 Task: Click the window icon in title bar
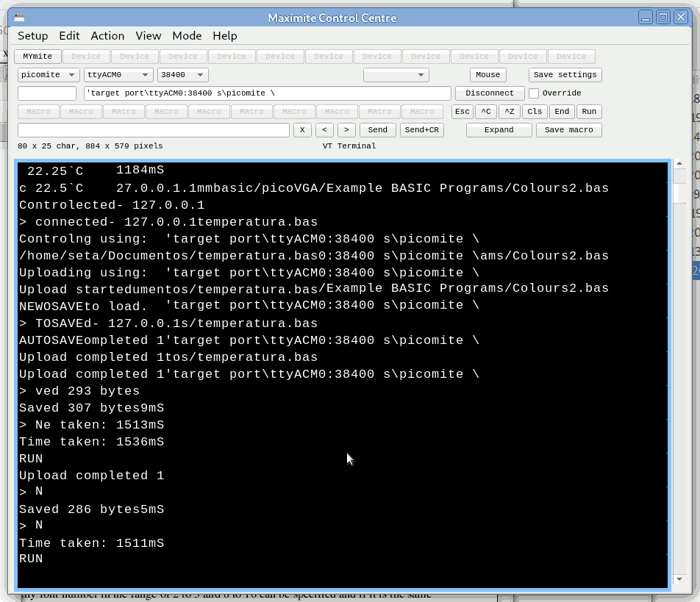19,18
